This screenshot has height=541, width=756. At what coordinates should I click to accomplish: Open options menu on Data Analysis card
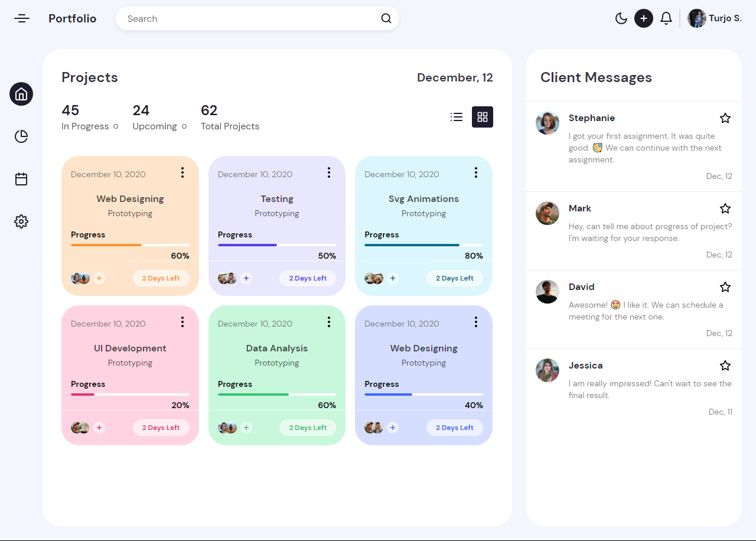tap(329, 322)
